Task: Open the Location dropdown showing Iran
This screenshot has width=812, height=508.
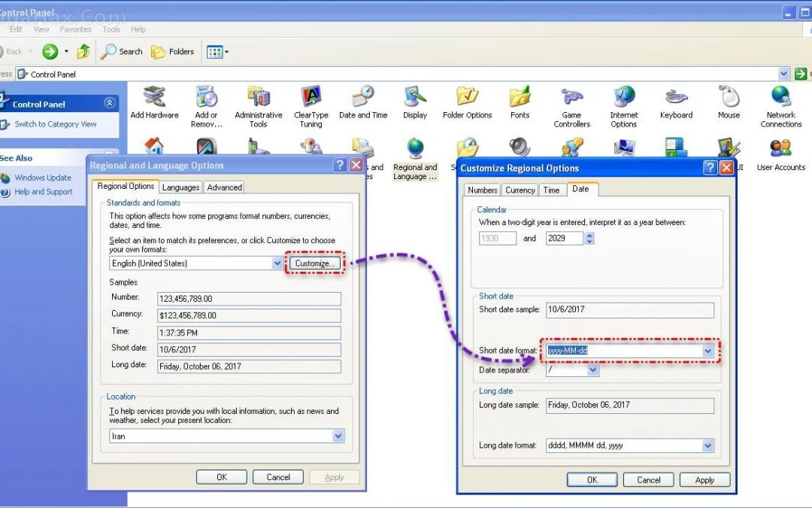Action: pyautogui.click(x=338, y=436)
